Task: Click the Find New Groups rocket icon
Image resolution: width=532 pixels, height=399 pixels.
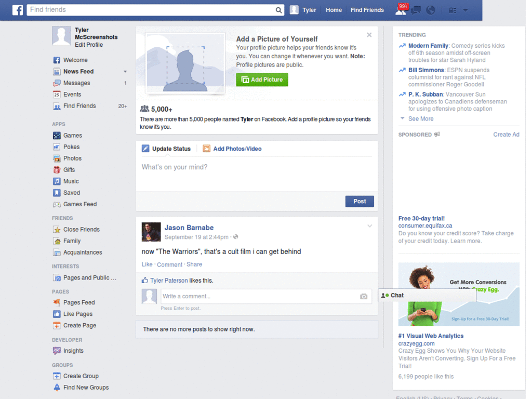Action: [57, 388]
